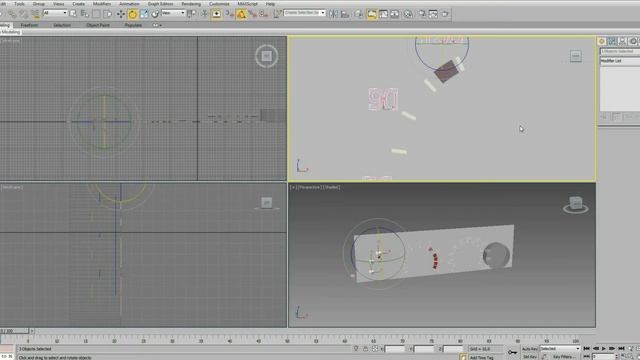
Task: Toggle the Percent Snap button
Action: click(253, 14)
